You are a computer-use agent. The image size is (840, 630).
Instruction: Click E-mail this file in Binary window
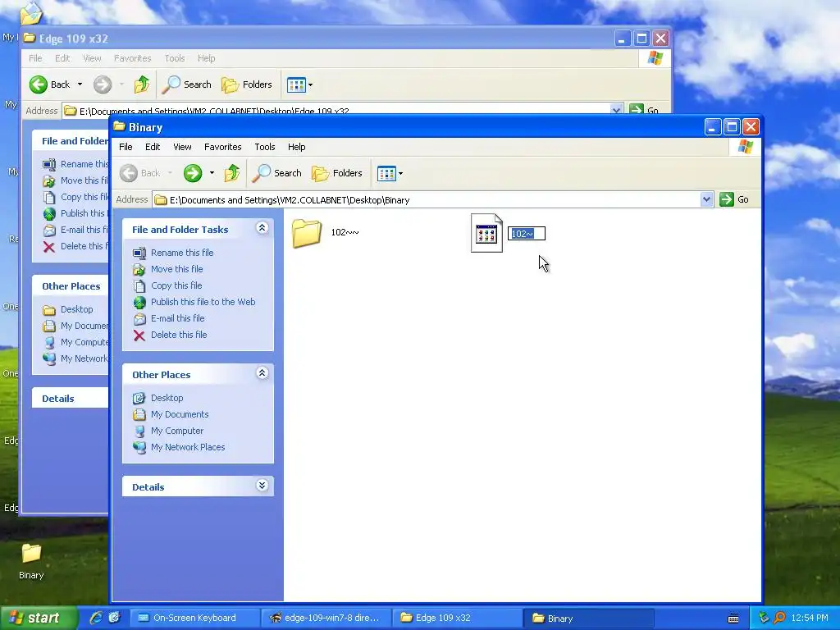[x=178, y=318]
